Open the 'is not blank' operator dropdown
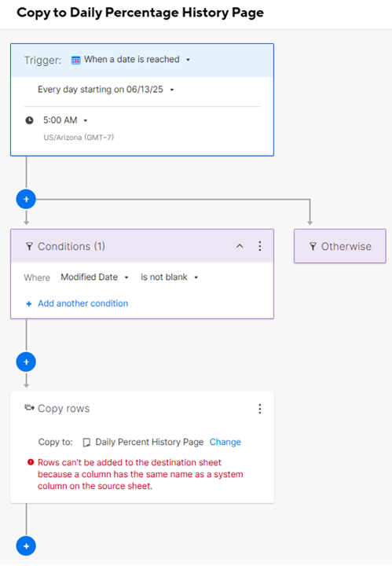 pos(170,277)
